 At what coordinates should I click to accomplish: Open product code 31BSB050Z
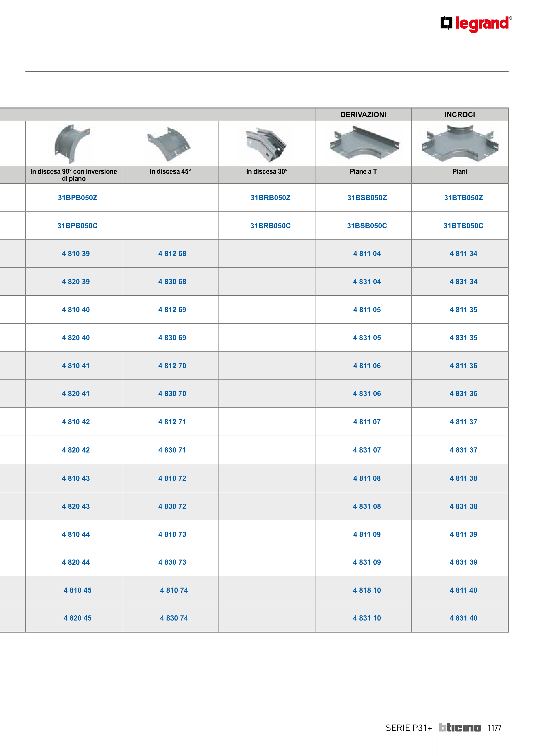pos(367,198)
